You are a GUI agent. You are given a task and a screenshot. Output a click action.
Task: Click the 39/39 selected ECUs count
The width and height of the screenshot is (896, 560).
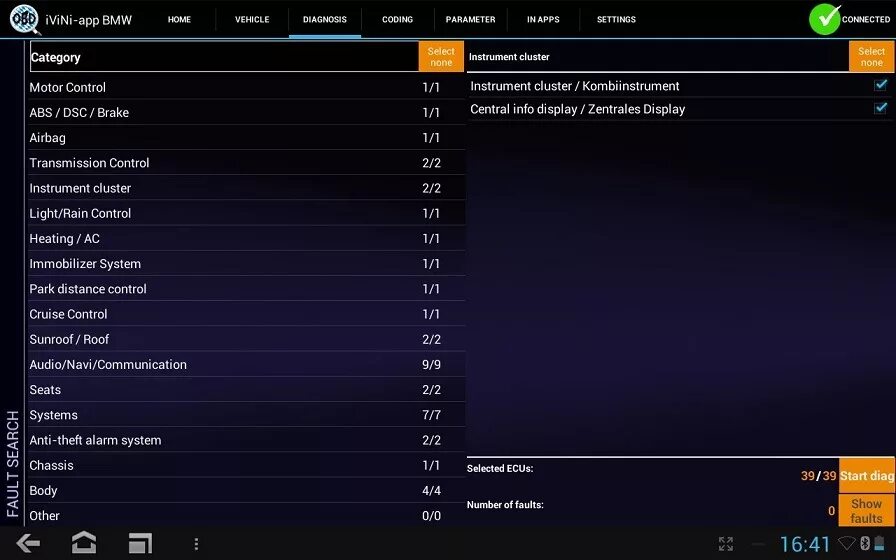[x=818, y=475]
